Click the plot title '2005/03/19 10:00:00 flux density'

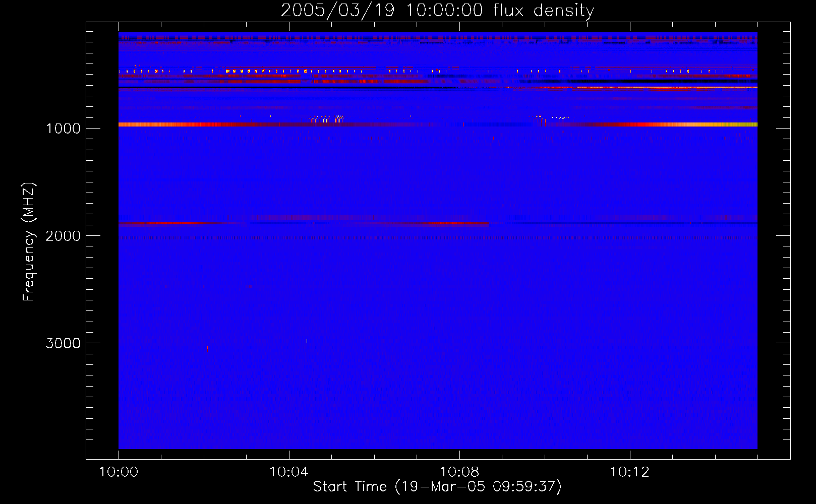437,10
